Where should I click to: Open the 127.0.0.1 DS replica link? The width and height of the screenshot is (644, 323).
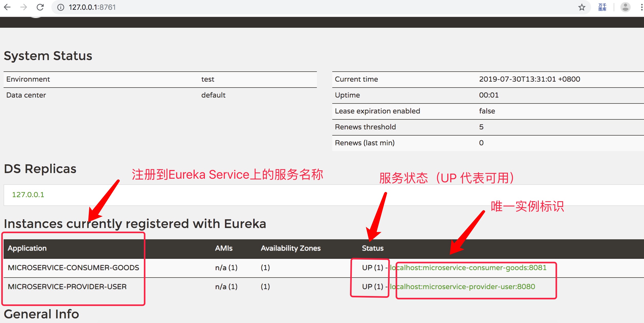[28, 195]
